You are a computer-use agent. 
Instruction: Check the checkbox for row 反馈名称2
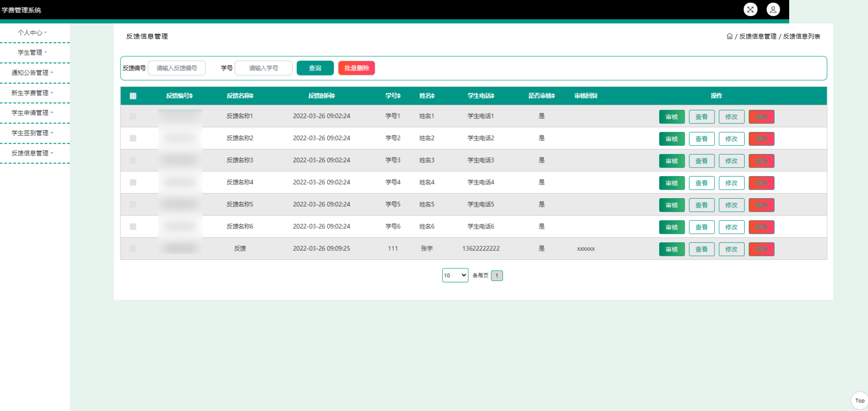133,138
